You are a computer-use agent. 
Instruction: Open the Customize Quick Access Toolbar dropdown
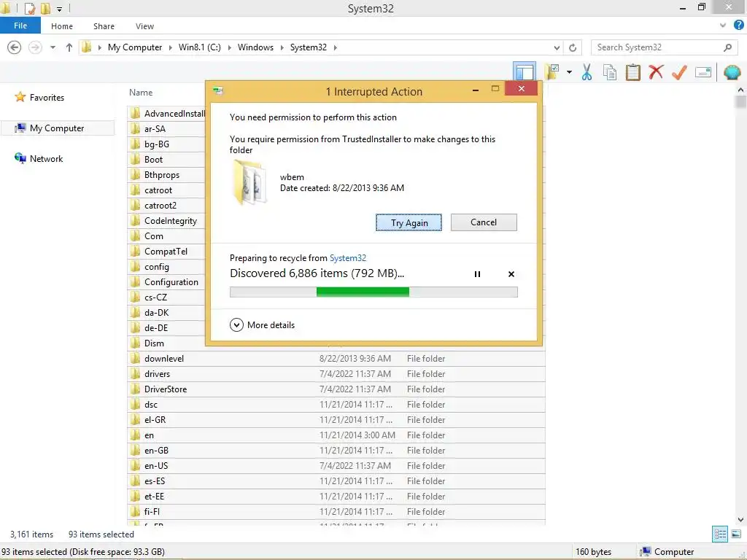[60, 9]
